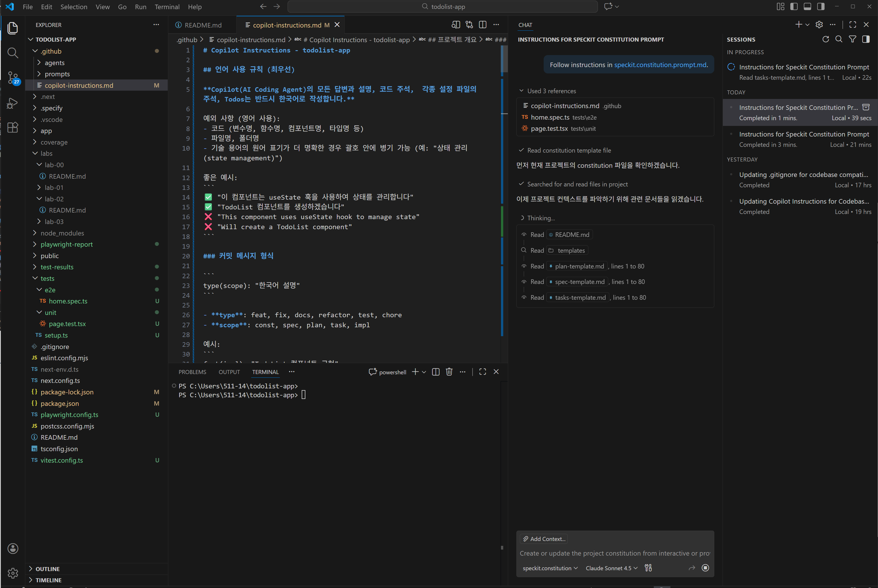
Task: Stop the running chat request
Action: tap(705, 568)
